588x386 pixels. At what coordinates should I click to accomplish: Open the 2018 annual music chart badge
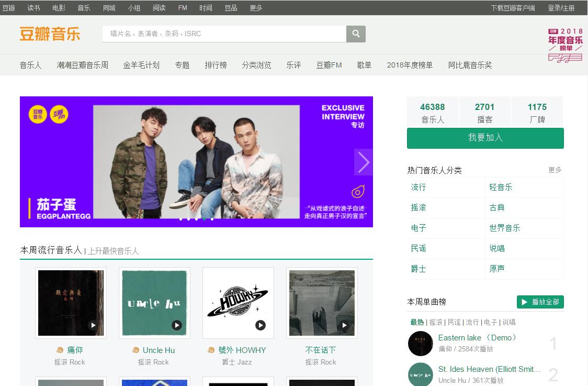[x=565, y=46]
